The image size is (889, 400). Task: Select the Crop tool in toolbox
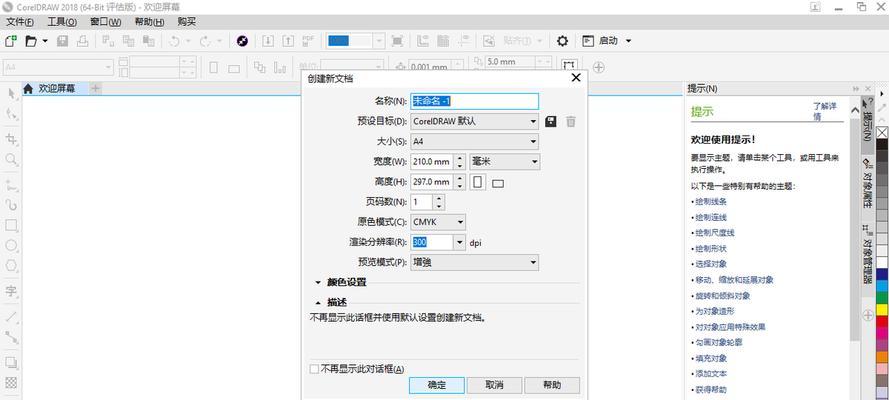point(11,139)
